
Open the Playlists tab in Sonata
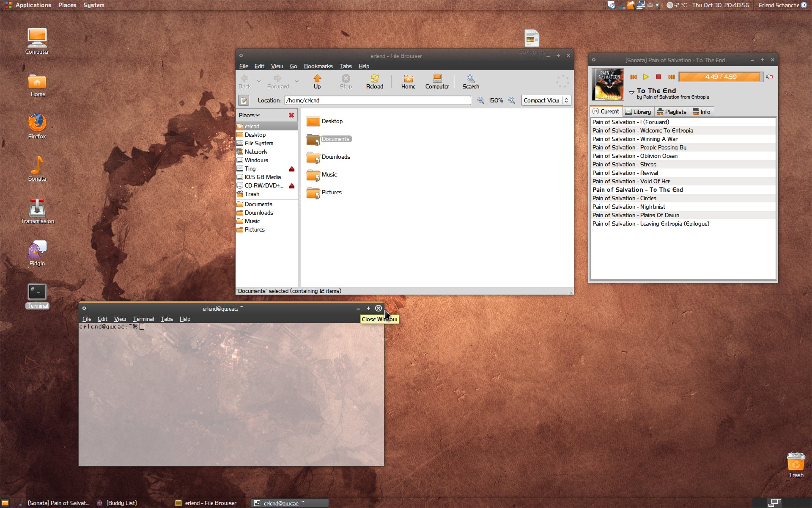click(x=672, y=112)
